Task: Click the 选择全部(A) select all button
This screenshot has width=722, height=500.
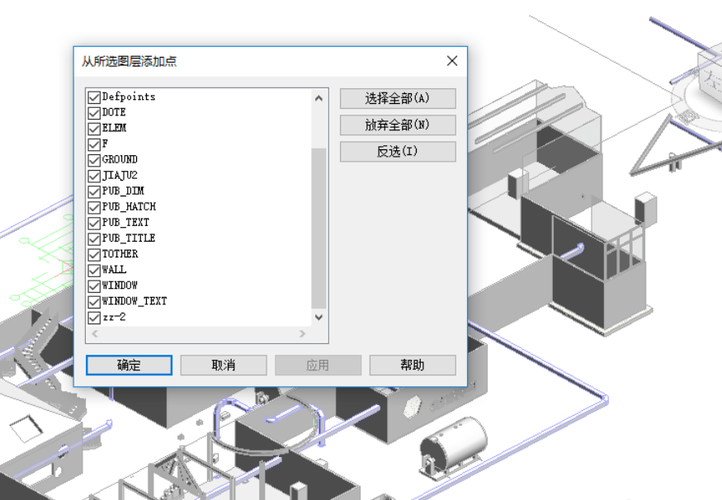Action: pyautogui.click(x=398, y=98)
